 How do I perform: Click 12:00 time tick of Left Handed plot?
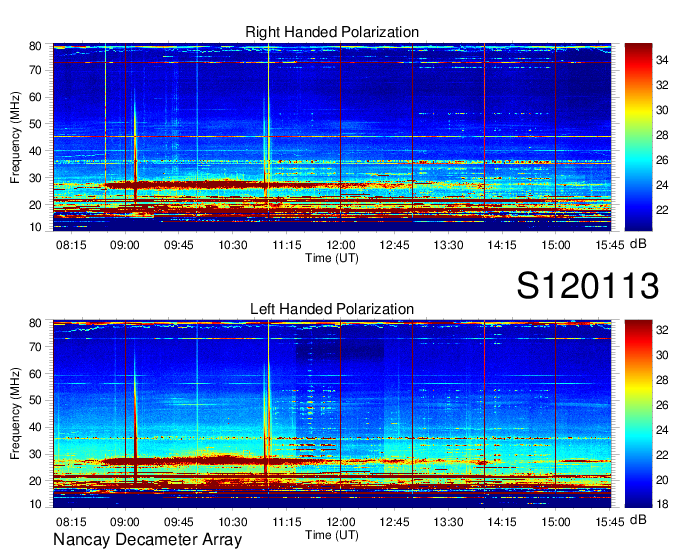340,522
